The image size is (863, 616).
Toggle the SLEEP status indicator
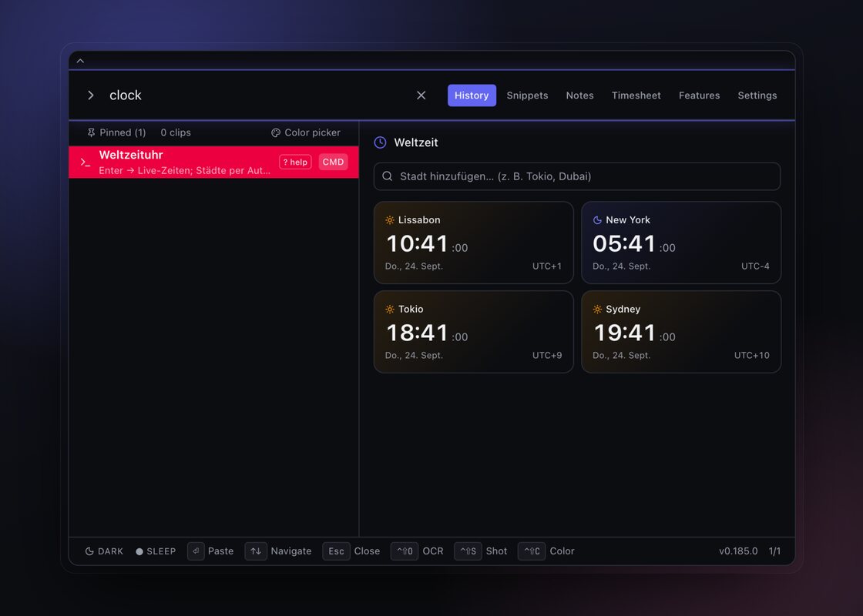(156, 551)
